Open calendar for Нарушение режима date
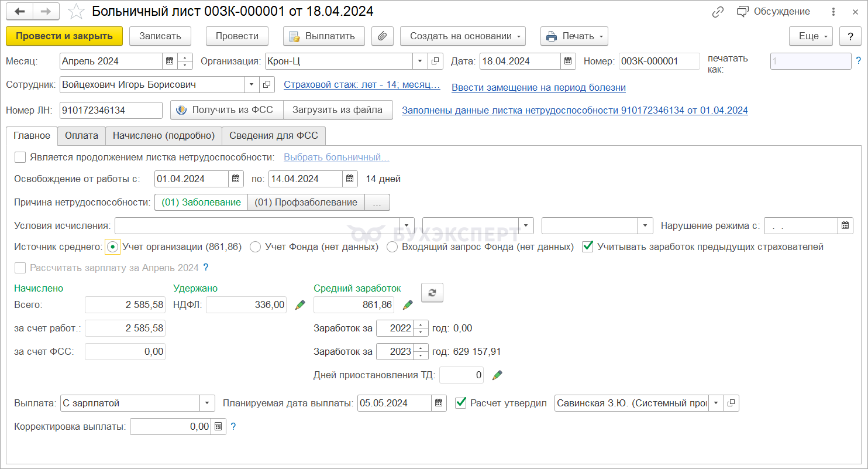 point(846,225)
